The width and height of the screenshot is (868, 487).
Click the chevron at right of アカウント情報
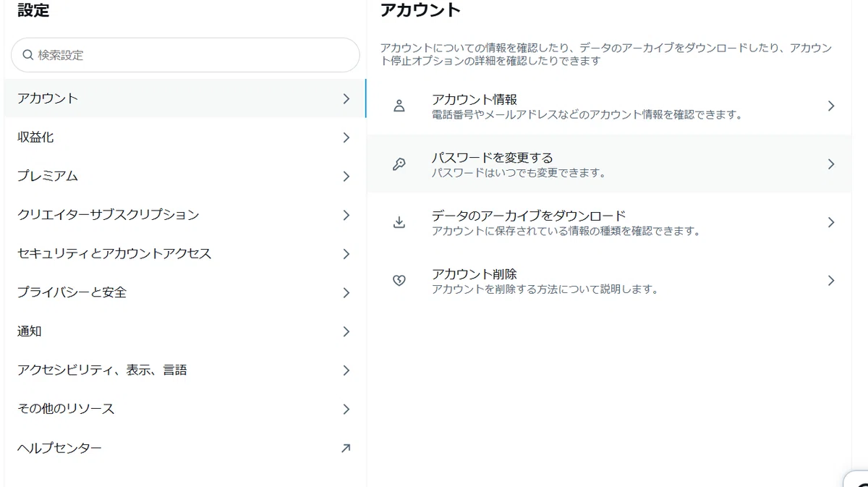click(831, 106)
